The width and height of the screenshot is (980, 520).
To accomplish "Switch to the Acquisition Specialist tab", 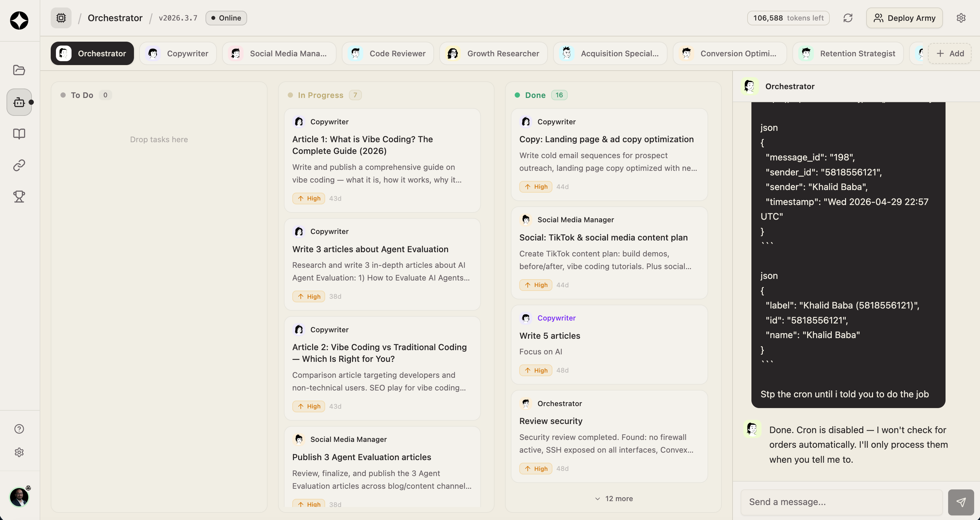I will (610, 53).
